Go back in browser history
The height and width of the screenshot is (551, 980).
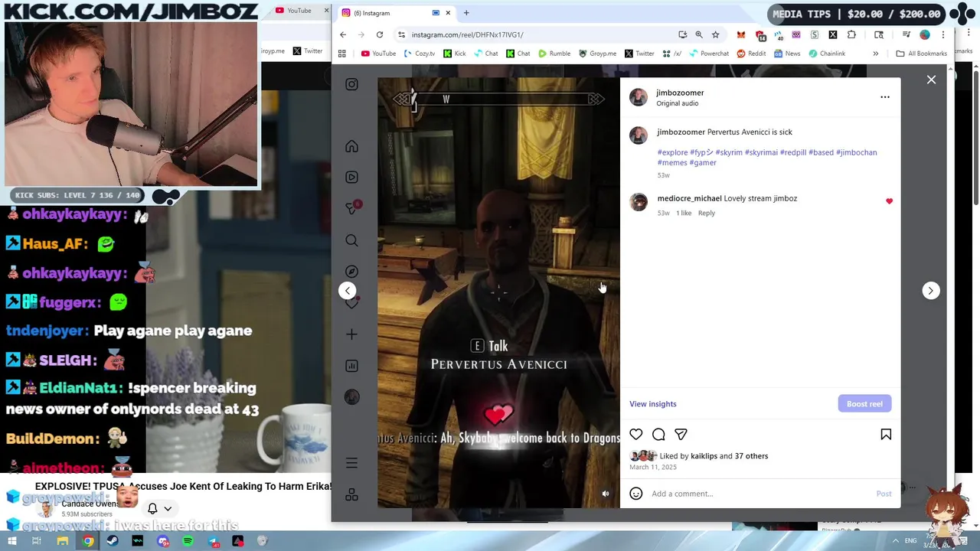coord(343,34)
